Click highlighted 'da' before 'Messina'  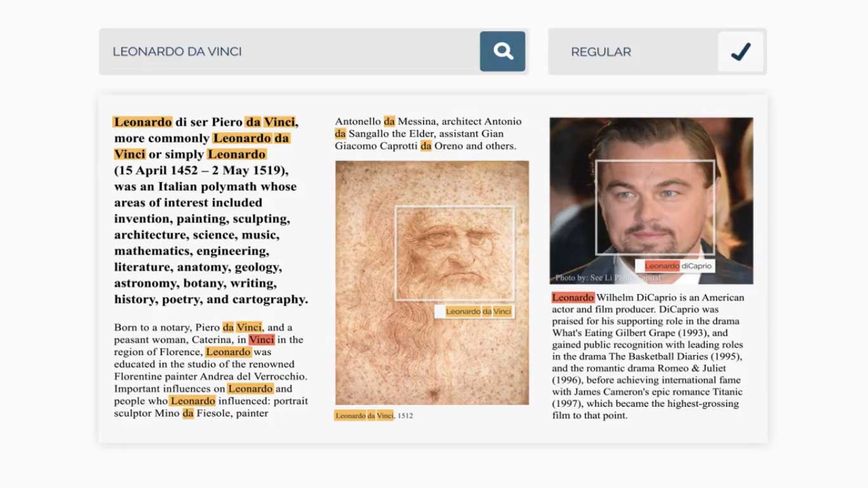tap(389, 121)
